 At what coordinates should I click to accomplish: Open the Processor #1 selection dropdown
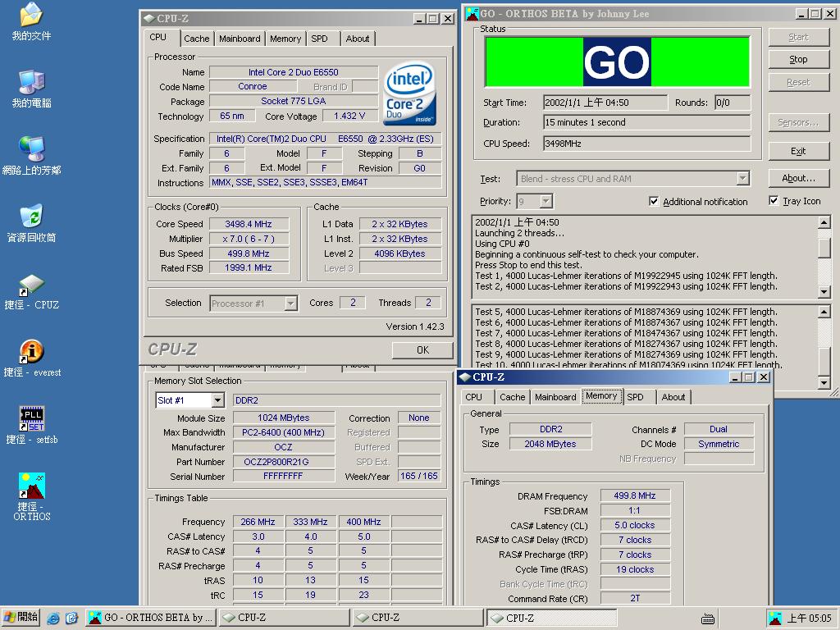(x=290, y=304)
